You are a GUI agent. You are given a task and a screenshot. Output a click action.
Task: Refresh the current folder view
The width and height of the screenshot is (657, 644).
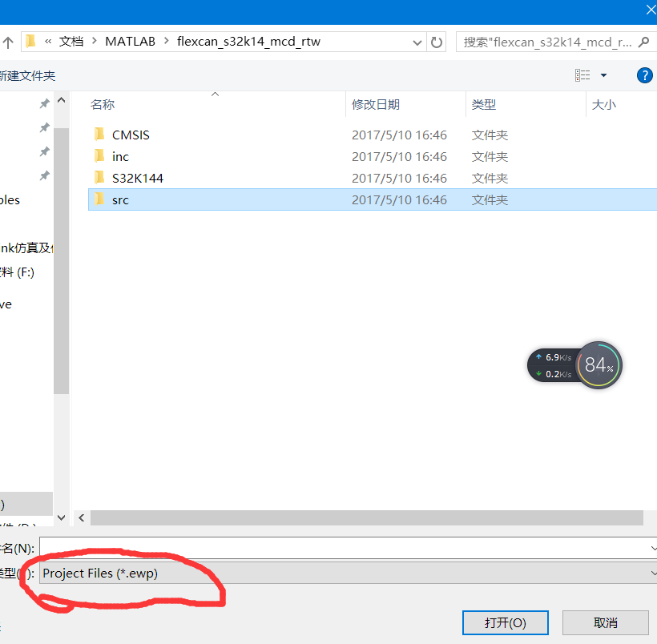[x=437, y=42]
